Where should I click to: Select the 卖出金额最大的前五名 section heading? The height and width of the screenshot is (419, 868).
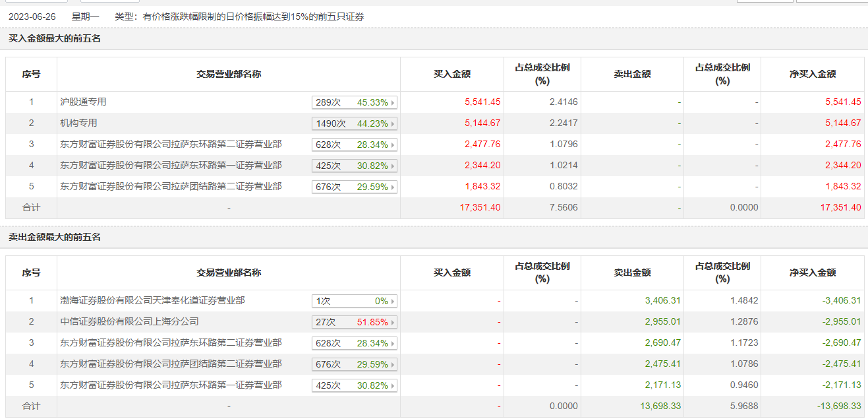tap(55, 237)
